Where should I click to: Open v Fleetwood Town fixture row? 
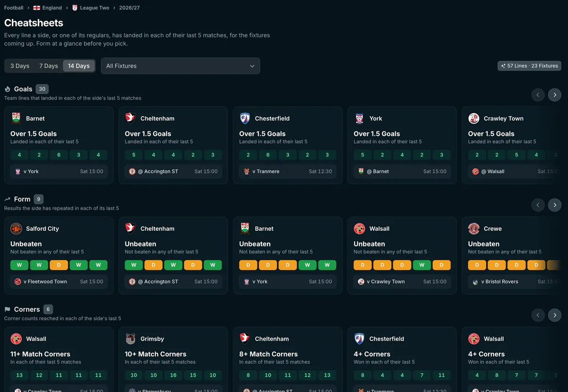coord(59,281)
